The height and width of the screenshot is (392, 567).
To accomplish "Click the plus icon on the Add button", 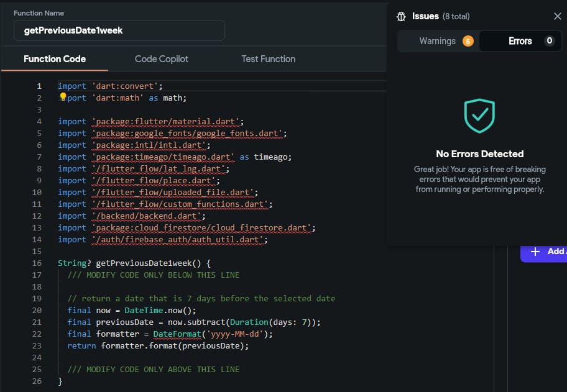I will click(x=535, y=252).
